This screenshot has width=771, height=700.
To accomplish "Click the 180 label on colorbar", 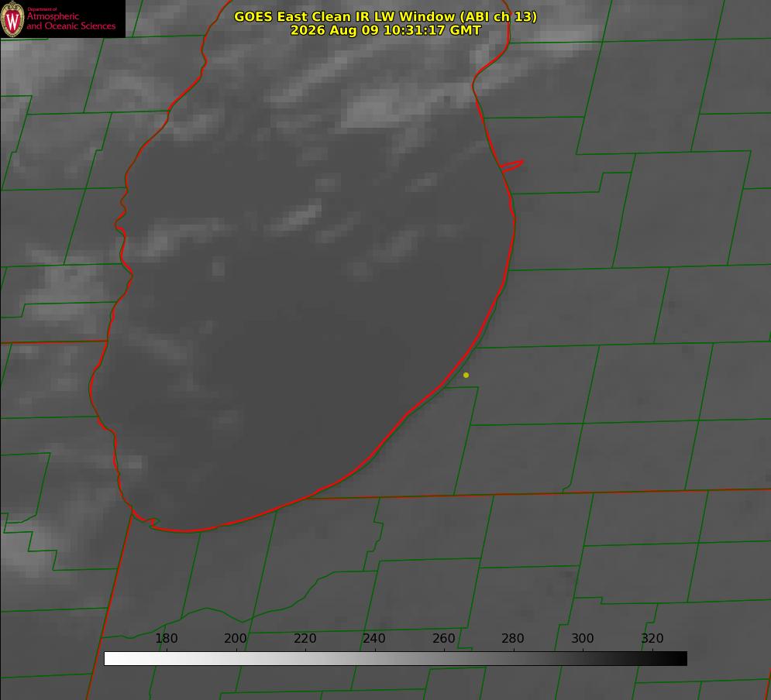I will [166, 638].
